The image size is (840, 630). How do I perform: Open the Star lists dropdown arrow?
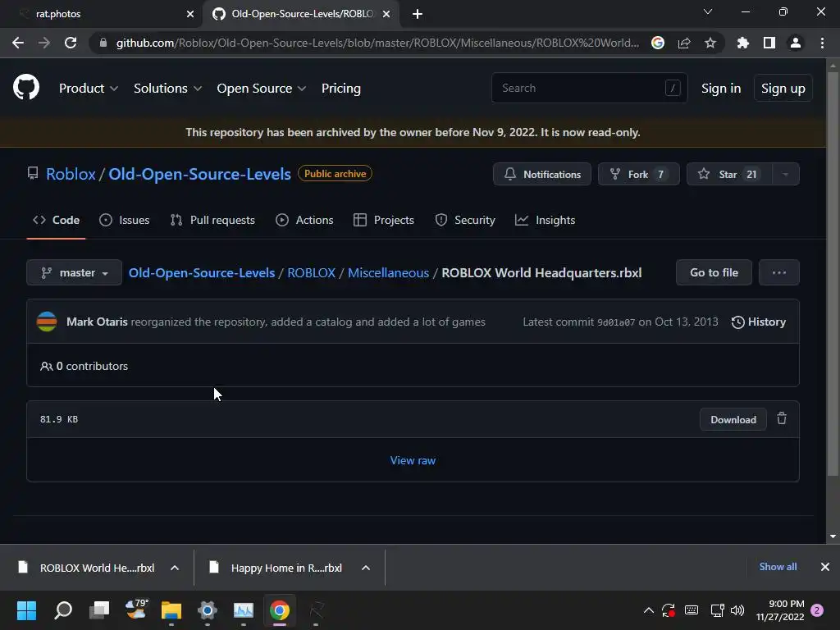click(785, 174)
